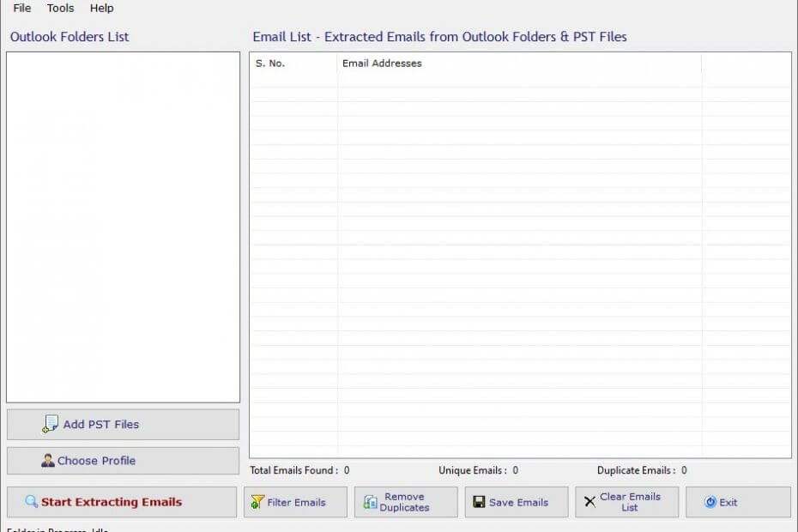The height and width of the screenshot is (532, 798).
Task: Click the power icon on the Exit button
Action: (x=710, y=502)
